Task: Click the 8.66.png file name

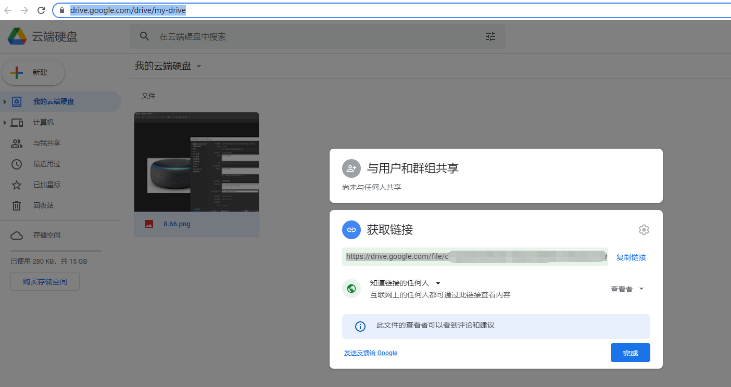Action: tap(177, 224)
